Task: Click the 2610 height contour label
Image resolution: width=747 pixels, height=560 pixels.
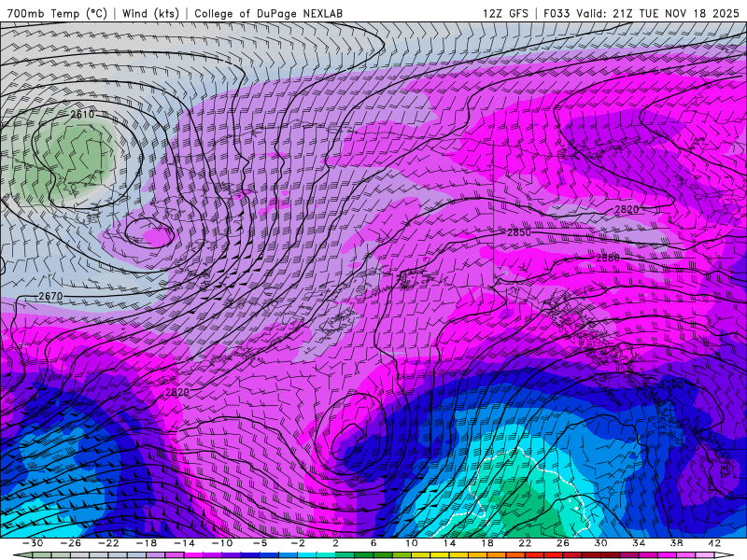Action: pos(82,114)
